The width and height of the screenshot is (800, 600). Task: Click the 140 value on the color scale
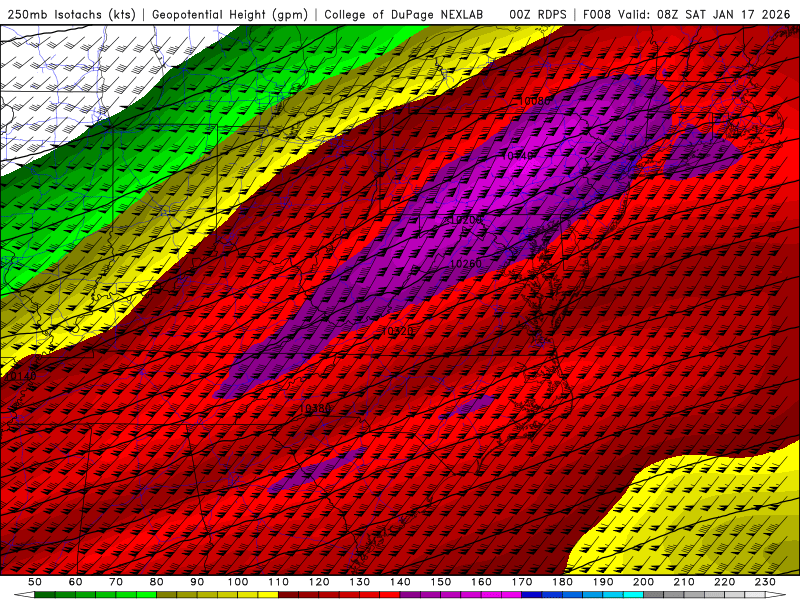pyautogui.click(x=400, y=582)
